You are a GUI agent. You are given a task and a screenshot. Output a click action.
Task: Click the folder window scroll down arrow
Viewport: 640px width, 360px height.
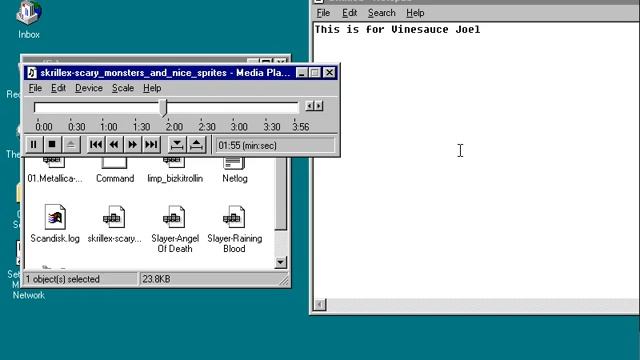[x=280, y=262]
